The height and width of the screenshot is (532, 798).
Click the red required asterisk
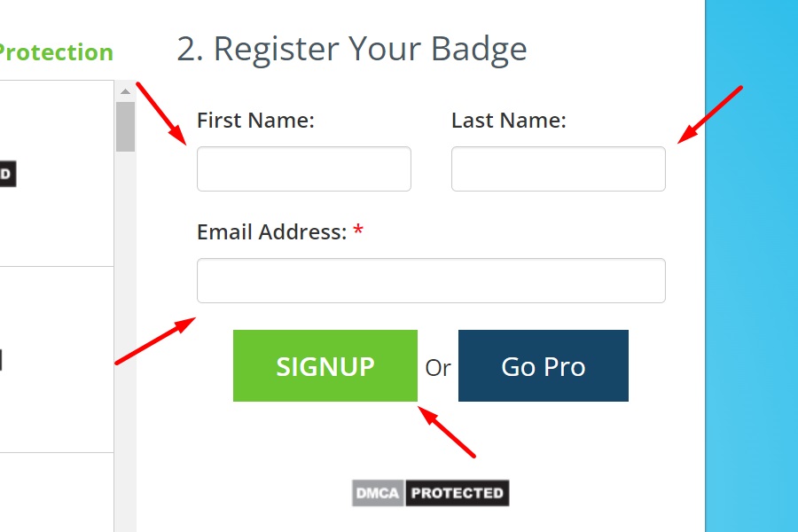pos(358,230)
